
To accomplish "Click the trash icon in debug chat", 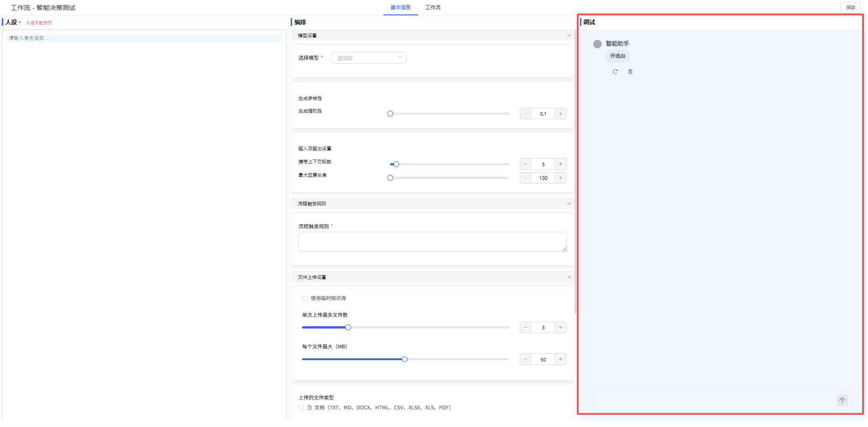I will 630,72.
